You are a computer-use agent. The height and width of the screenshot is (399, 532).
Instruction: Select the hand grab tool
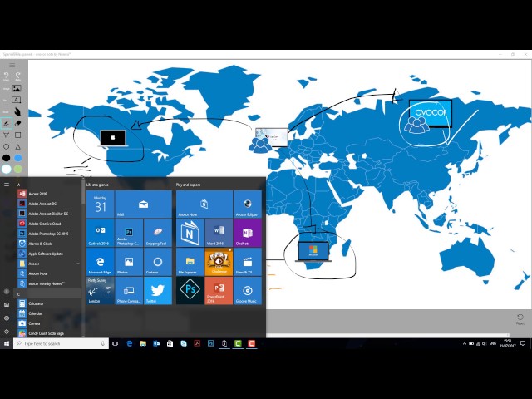coord(17,111)
